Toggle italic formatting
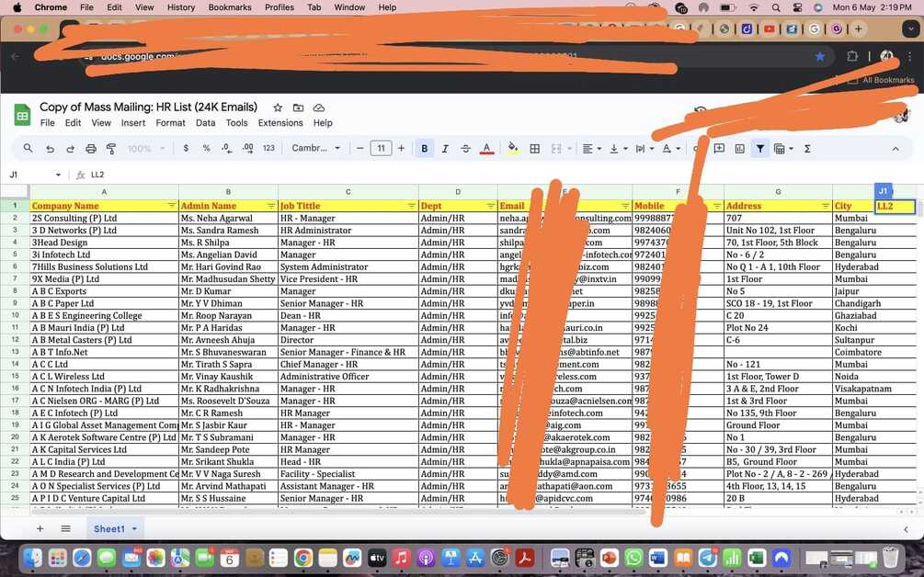The height and width of the screenshot is (577, 924). tap(445, 149)
